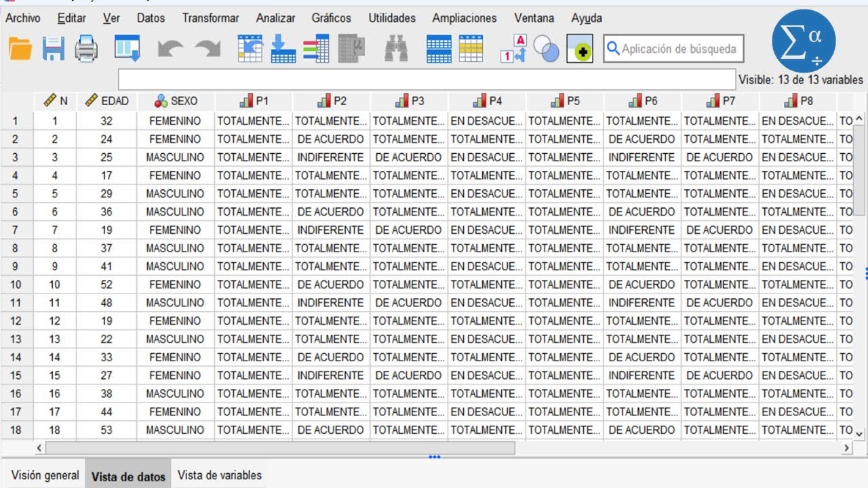Open the Datos menu
Image resolution: width=868 pixels, height=488 pixels.
(x=151, y=18)
